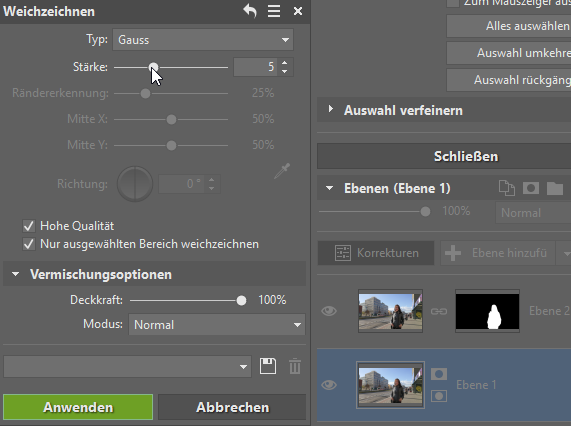Click the Mitte X slider handle

click(171, 119)
